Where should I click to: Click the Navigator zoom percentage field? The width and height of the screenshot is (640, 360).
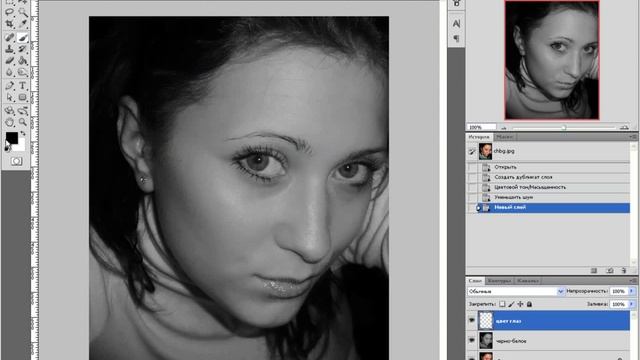[482, 127]
